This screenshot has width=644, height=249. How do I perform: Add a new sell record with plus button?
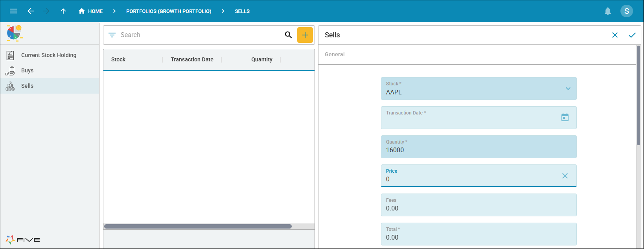pos(305,35)
